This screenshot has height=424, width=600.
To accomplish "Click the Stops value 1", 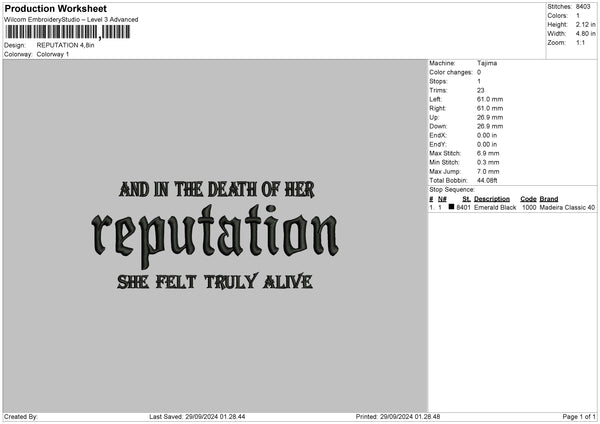I will 479,82.
